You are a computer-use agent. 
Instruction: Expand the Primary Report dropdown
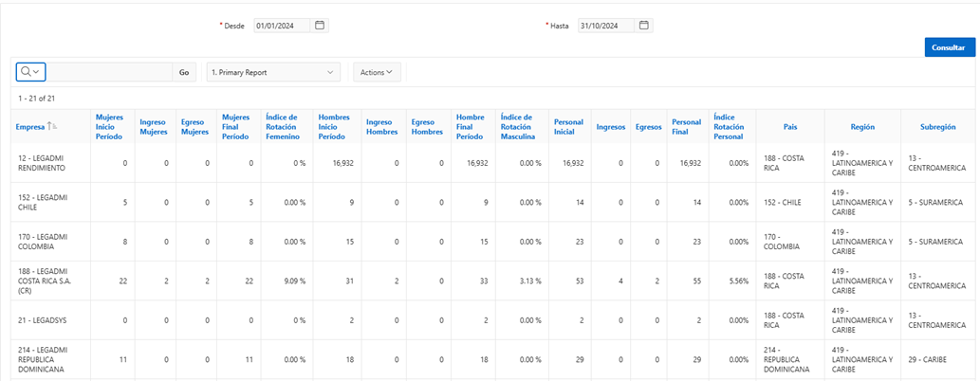273,72
